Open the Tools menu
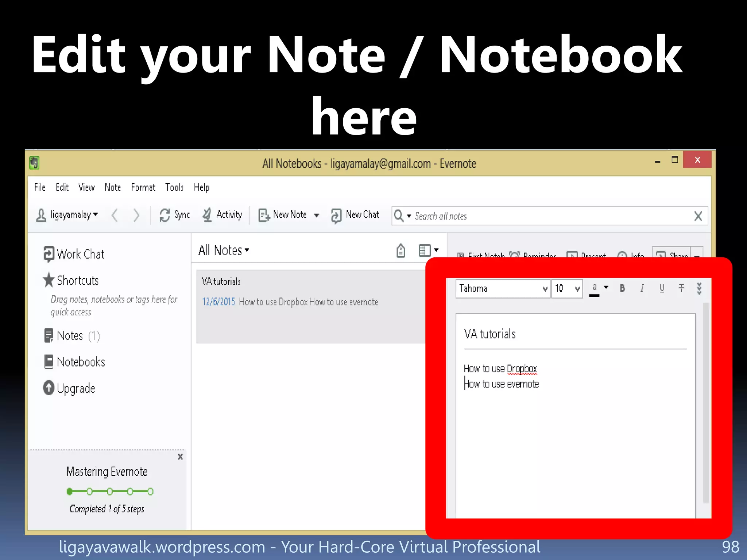Screen dimensions: 747x560 point(174,187)
